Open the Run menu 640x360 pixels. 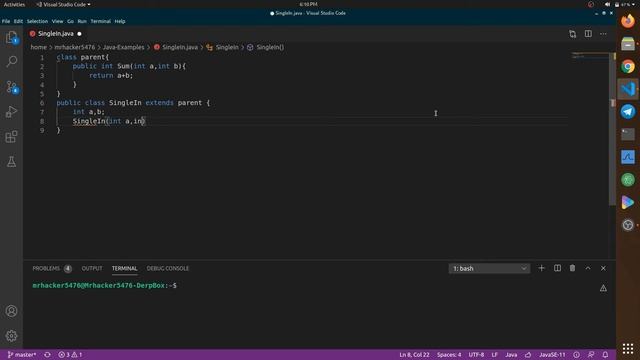[x=82, y=21]
